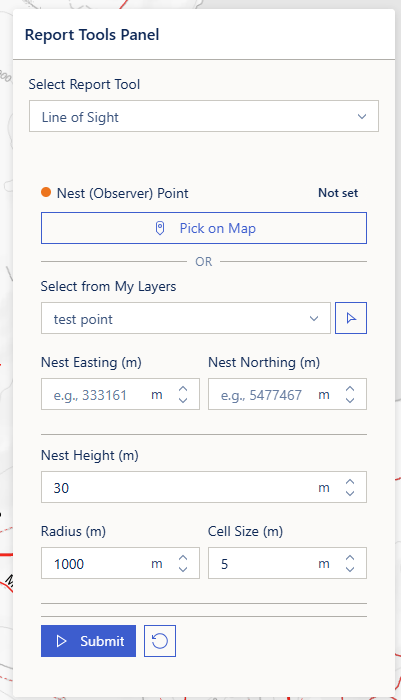Click the orange Nest Observer Point marker dot
The height and width of the screenshot is (700, 401).
coord(46,192)
